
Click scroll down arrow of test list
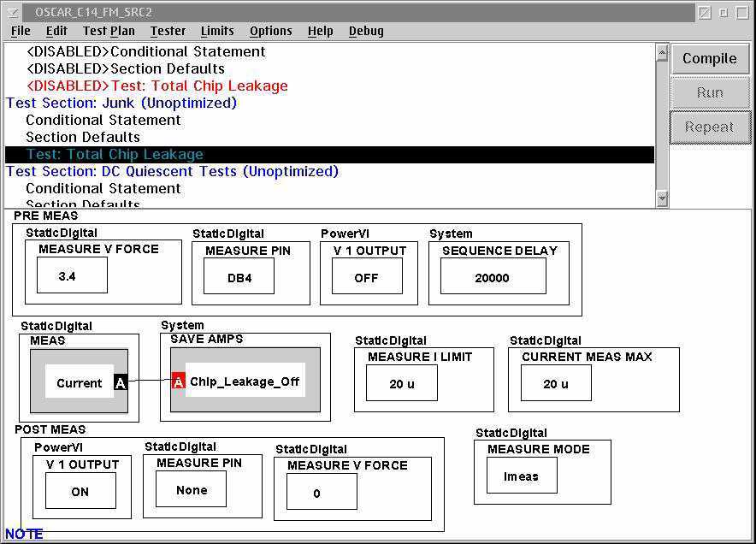(662, 198)
